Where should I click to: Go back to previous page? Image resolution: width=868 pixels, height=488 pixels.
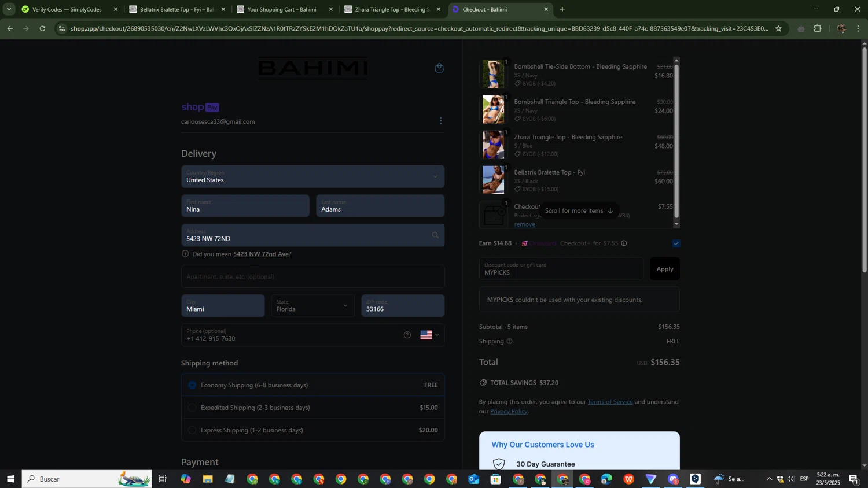pyautogui.click(x=10, y=28)
